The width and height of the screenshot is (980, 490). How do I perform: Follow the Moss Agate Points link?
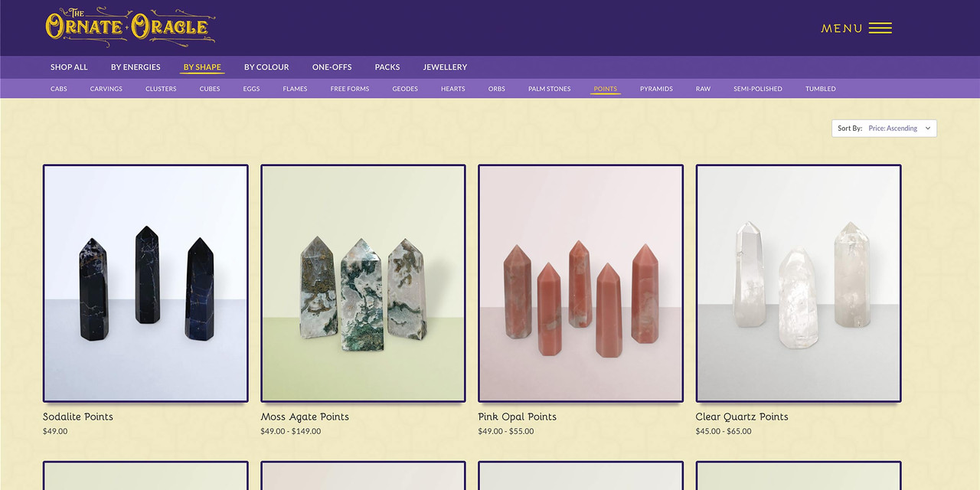click(x=305, y=416)
